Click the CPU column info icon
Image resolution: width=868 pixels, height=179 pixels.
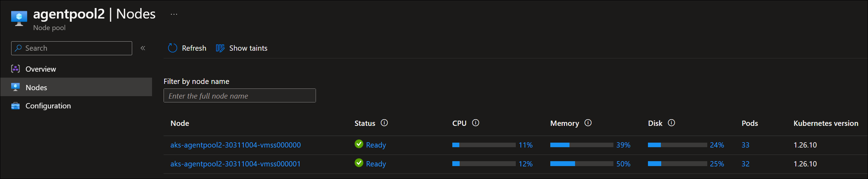pyautogui.click(x=476, y=123)
